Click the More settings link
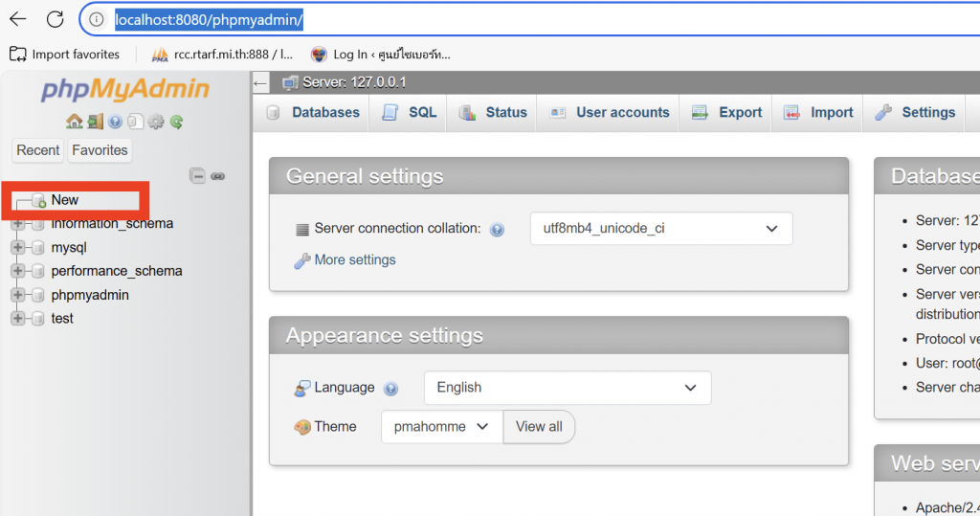The width and height of the screenshot is (980, 516). pyautogui.click(x=354, y=260)
